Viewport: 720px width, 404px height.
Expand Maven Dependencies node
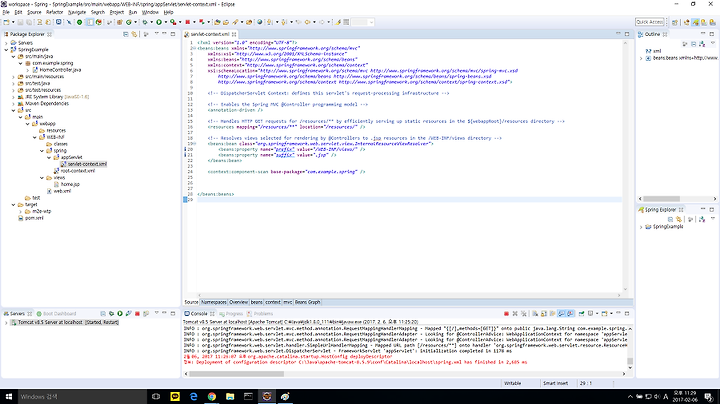tap(13, 104)
